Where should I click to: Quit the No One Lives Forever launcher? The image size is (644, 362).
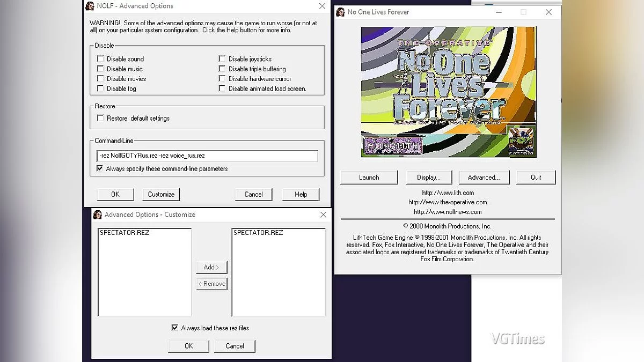point(536,178)
